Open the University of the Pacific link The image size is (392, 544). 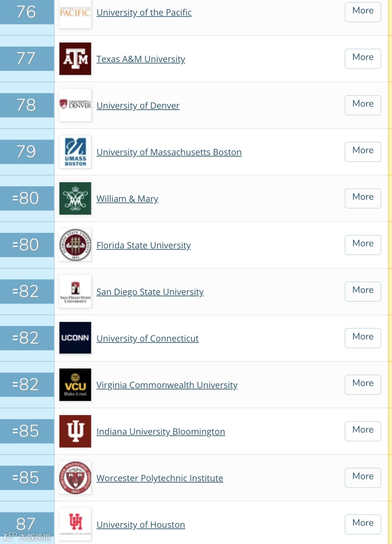pos(144,12)
